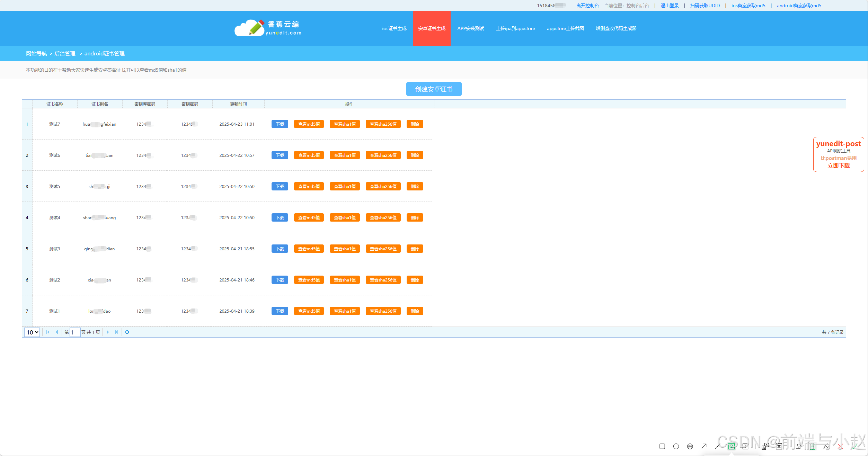Open the 10 rows-per-page dropdown
Viewport: 868px width, 456px height.
pyautogui.click(x=32, y=332)
